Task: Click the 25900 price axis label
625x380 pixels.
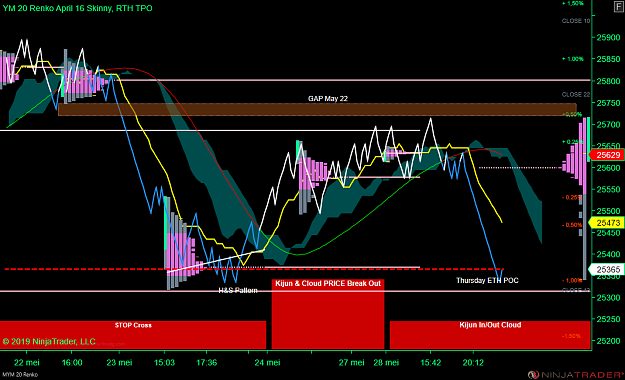Action: [x=608, y=38]
